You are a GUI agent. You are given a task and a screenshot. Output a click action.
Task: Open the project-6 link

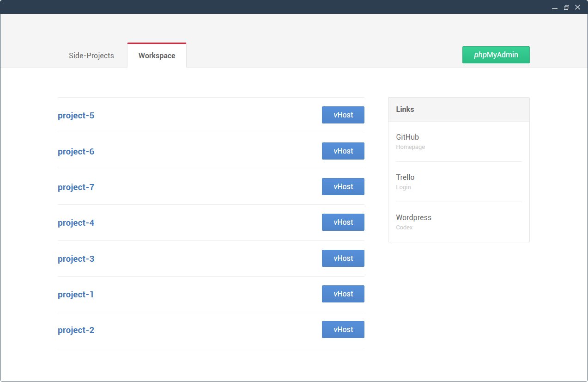click(x=76, y=152)
